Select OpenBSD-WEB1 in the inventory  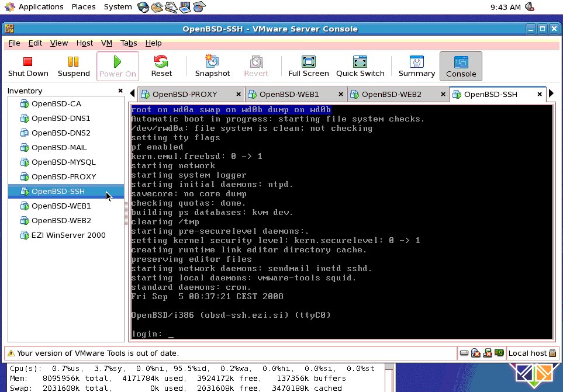(66, 206)
